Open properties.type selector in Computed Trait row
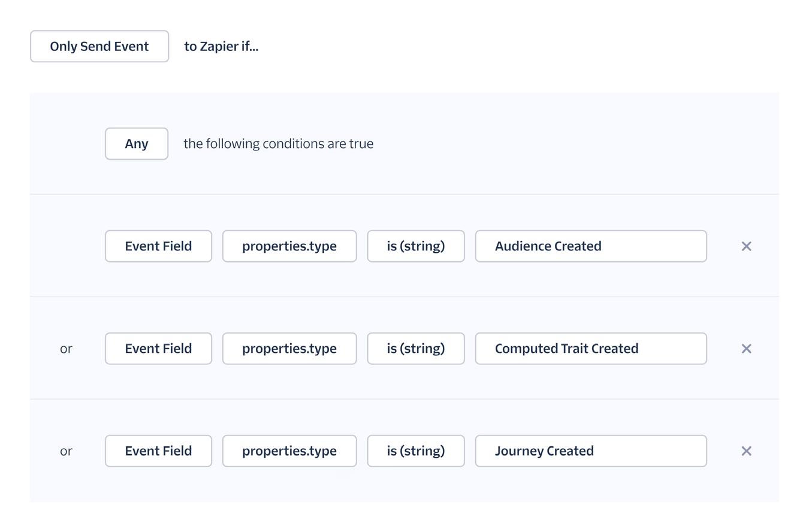 point(289,349)
